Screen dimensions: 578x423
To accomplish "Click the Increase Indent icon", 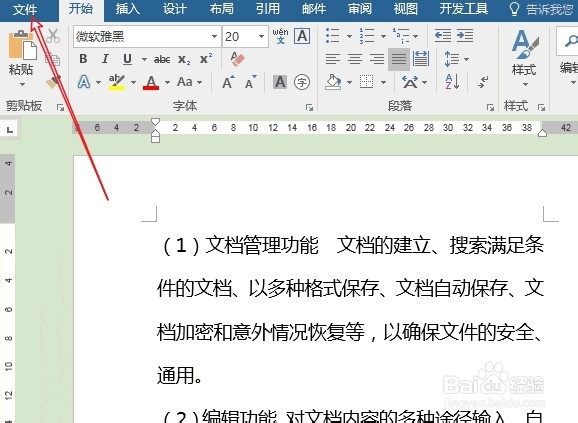I will point(465,36).
